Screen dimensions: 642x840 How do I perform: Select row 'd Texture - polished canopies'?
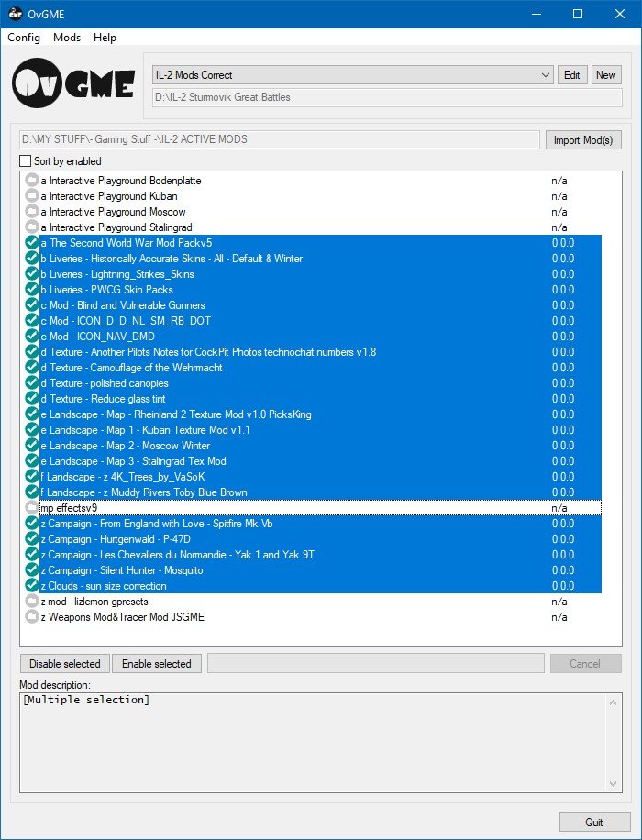[320, 383]
